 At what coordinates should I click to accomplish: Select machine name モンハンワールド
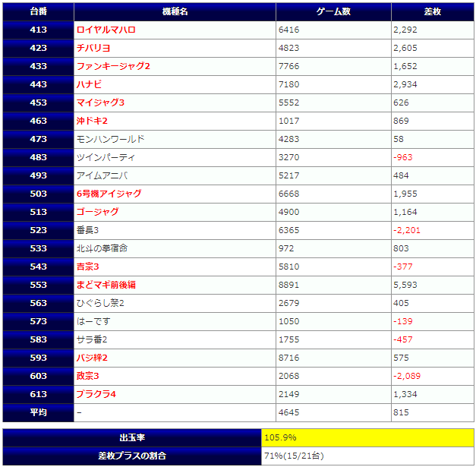(110, 139)
